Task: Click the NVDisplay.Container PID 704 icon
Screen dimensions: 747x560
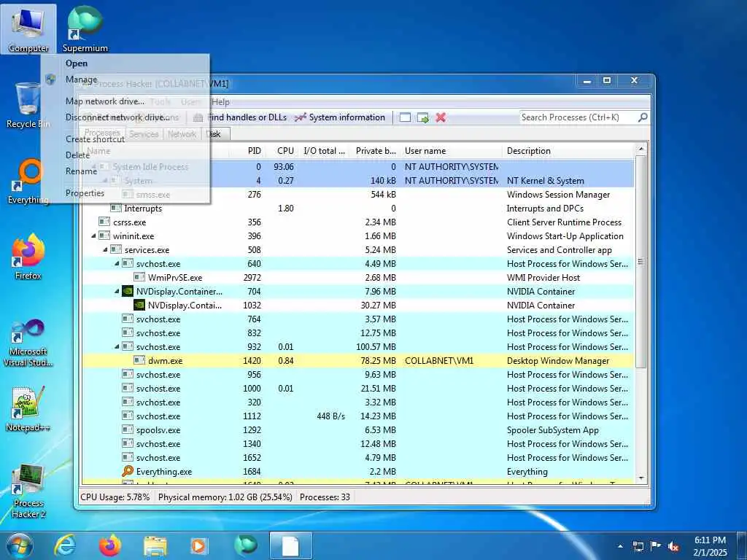Action: (x=128, y=291)
